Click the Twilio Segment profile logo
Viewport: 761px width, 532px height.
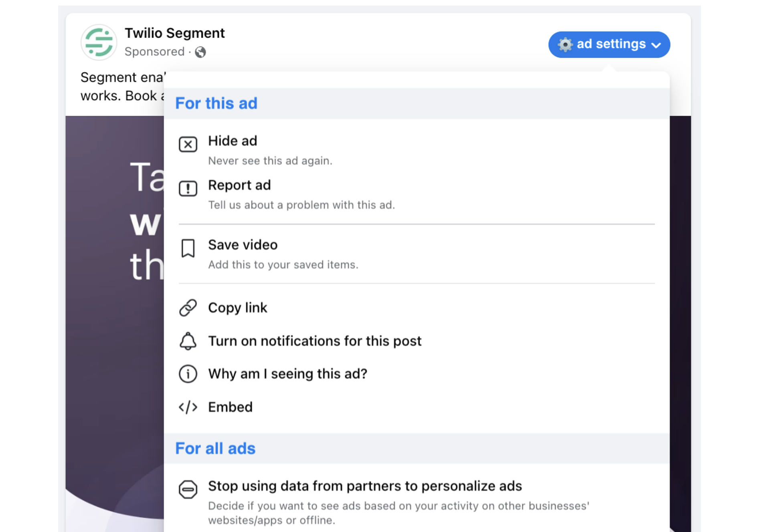pyautogui.click(x=99, y=42)
